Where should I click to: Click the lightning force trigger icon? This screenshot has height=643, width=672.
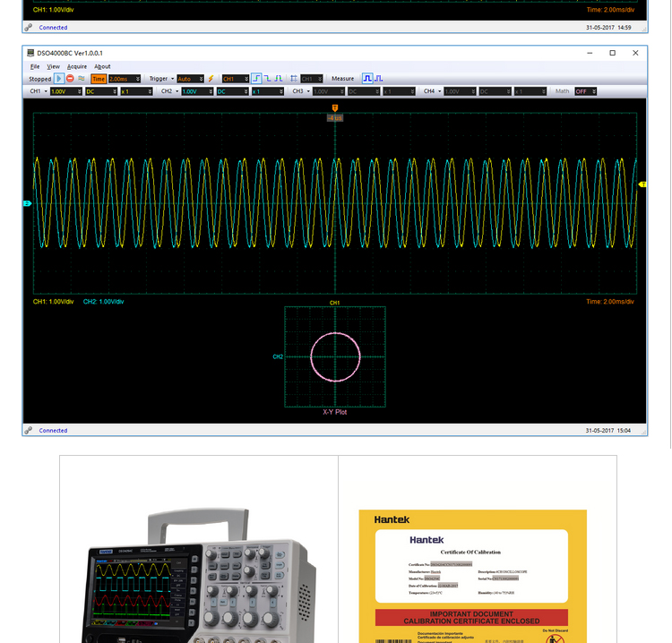point(211,79)
